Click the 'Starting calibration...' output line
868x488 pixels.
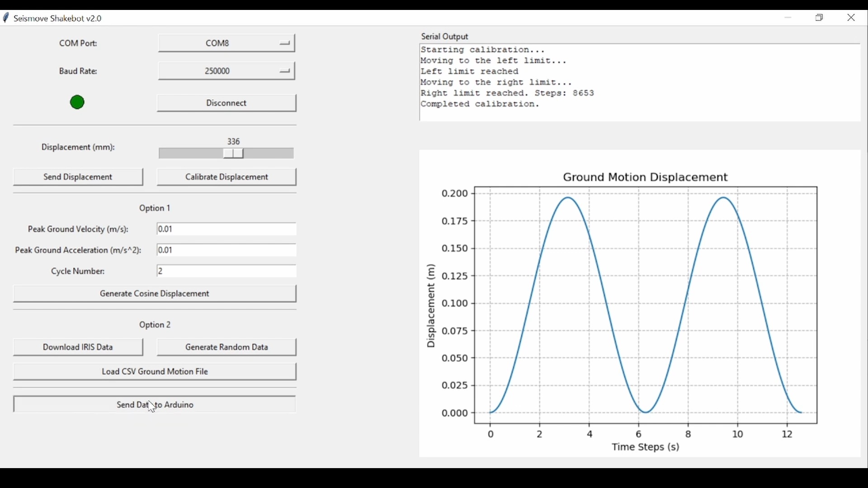[x=483, y=50]
